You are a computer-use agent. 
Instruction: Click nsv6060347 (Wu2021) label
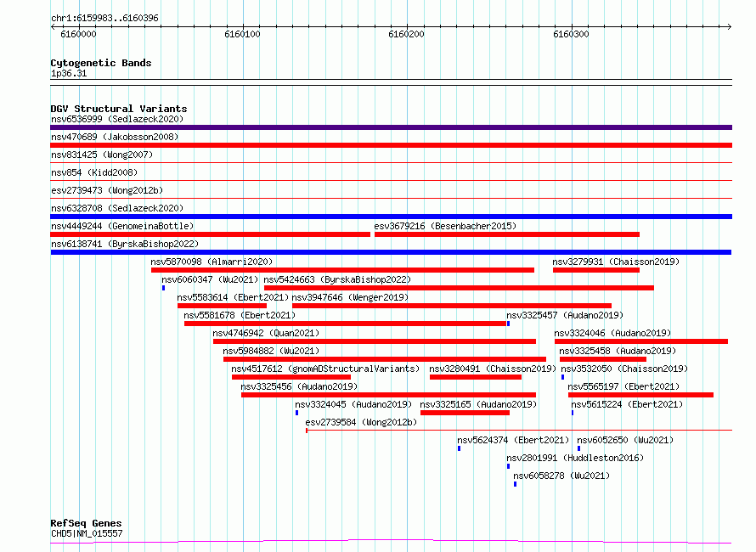click(x=210, y=279)
